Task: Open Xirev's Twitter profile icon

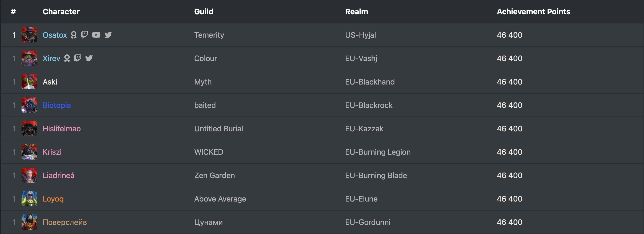Action: coord(89,58)
